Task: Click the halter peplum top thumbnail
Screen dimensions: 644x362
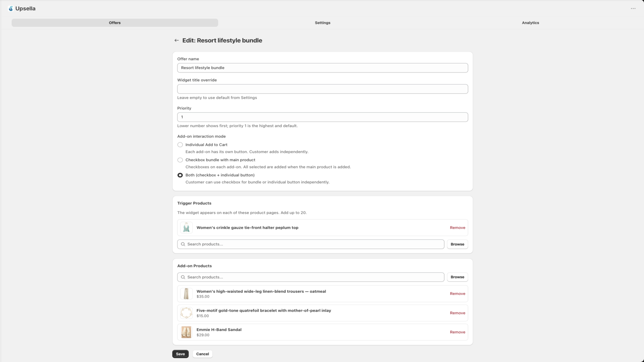Action: coord(186,228)
